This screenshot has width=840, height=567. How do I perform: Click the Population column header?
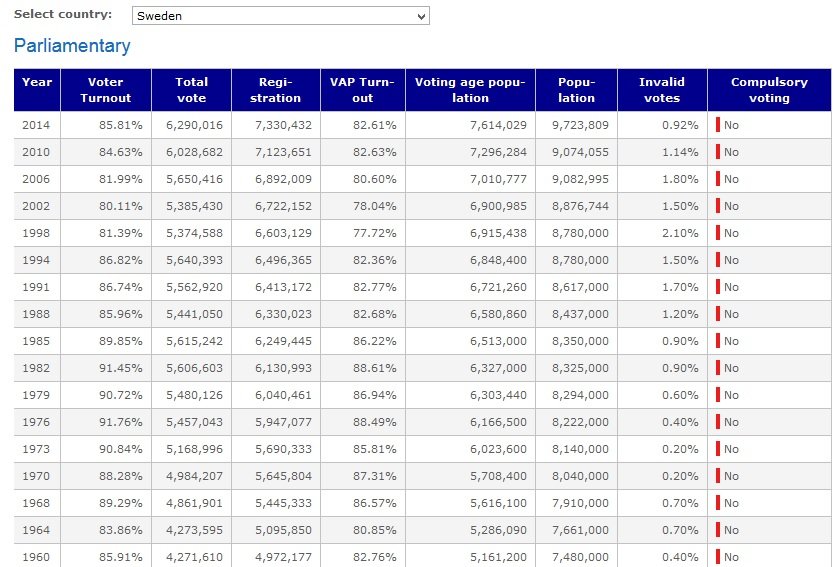(576, 89)
